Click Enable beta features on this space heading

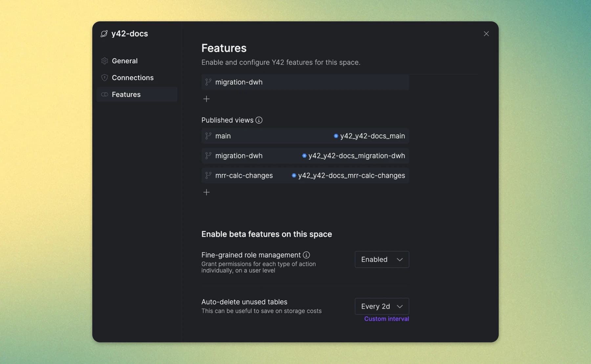pos(267,234)
